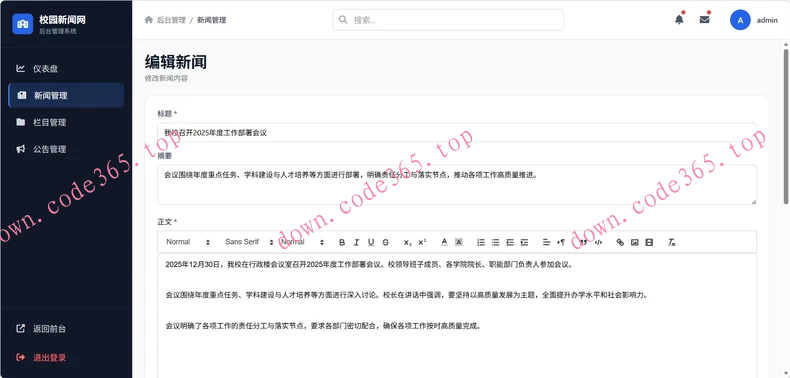
Task: Toggle right-to-left text direction
Action: point(561,242)
